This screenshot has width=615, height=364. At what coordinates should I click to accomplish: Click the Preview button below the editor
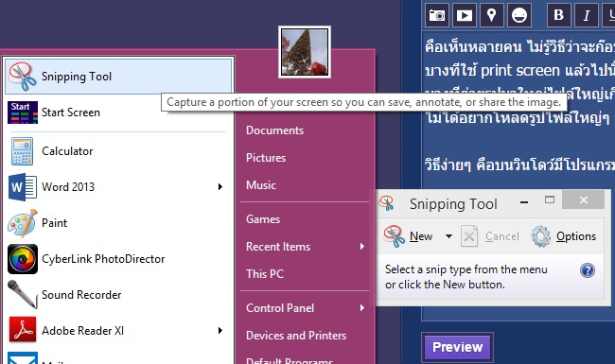click(457, 347)
